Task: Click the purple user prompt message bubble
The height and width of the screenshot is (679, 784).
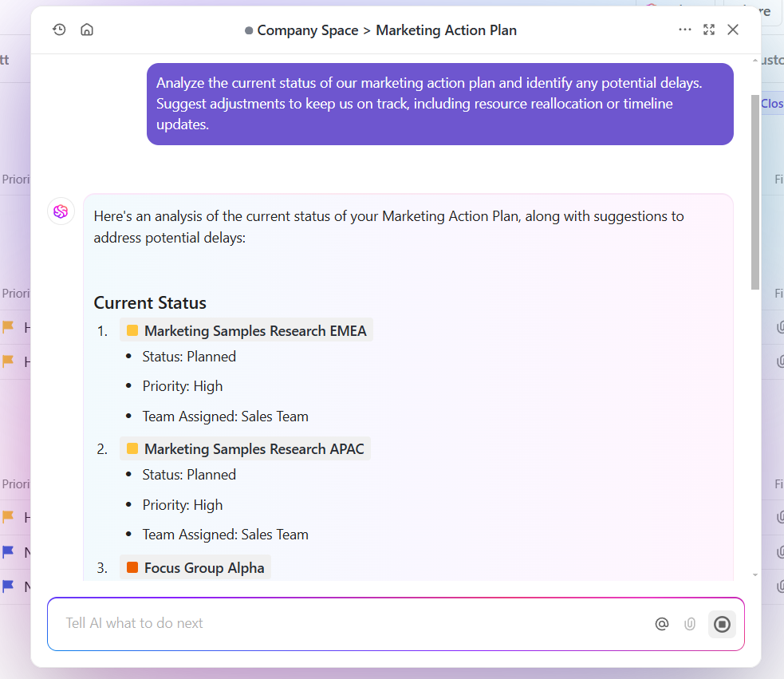Action: (439, 104)
